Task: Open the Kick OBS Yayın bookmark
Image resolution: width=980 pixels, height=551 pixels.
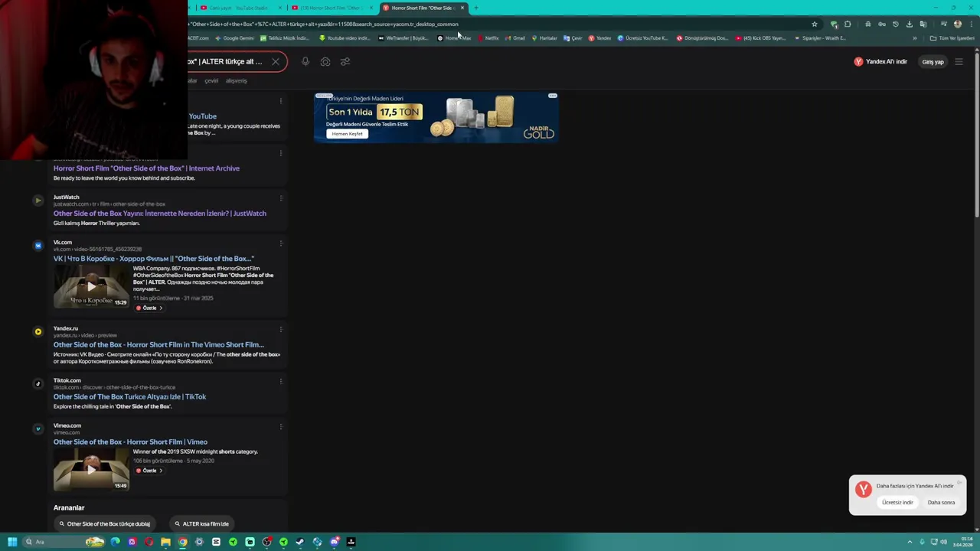Action: pyautogui.click(x=761, y=38)
